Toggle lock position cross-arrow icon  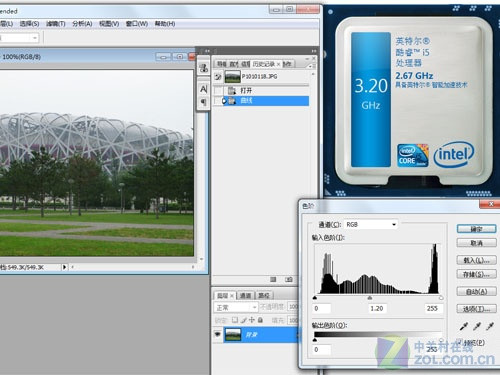[252, 320]
